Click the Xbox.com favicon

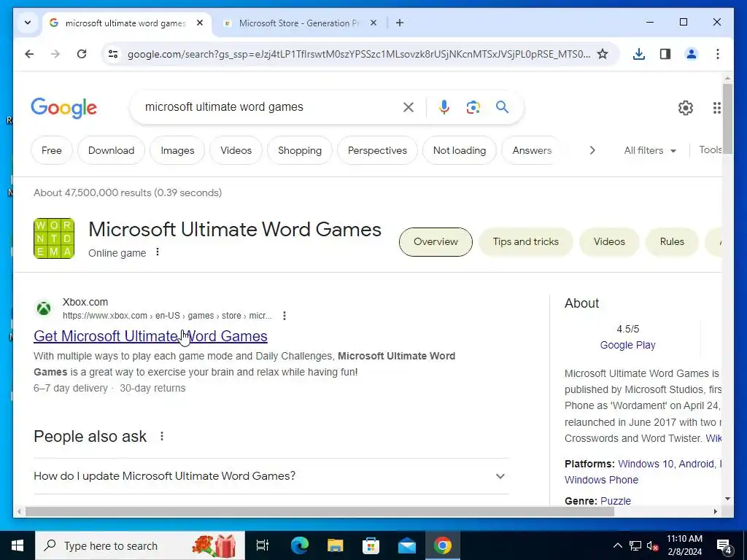44,308
